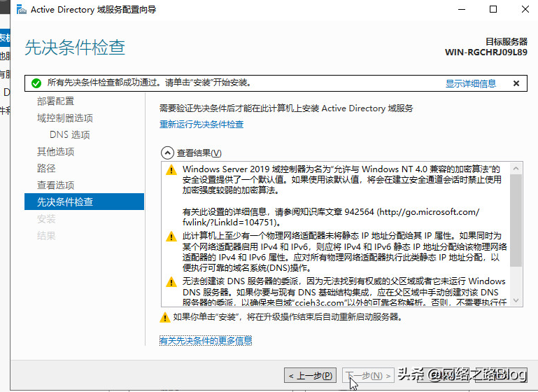Click the disabled 安装 step

tap(46, 218)
